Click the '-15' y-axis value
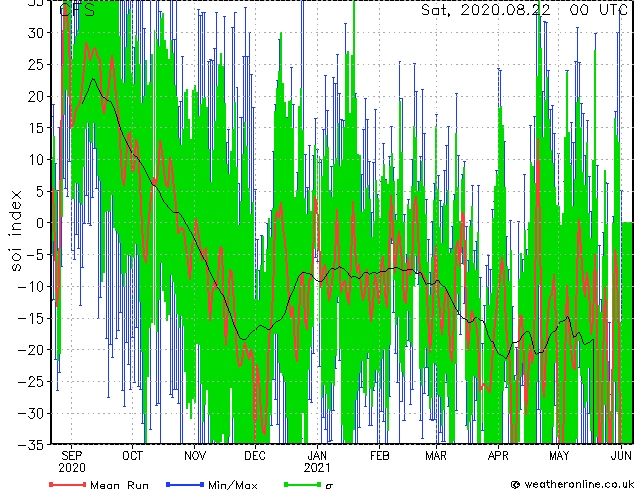The height and width of the screenshot is (490, 634). click(31, 318)
